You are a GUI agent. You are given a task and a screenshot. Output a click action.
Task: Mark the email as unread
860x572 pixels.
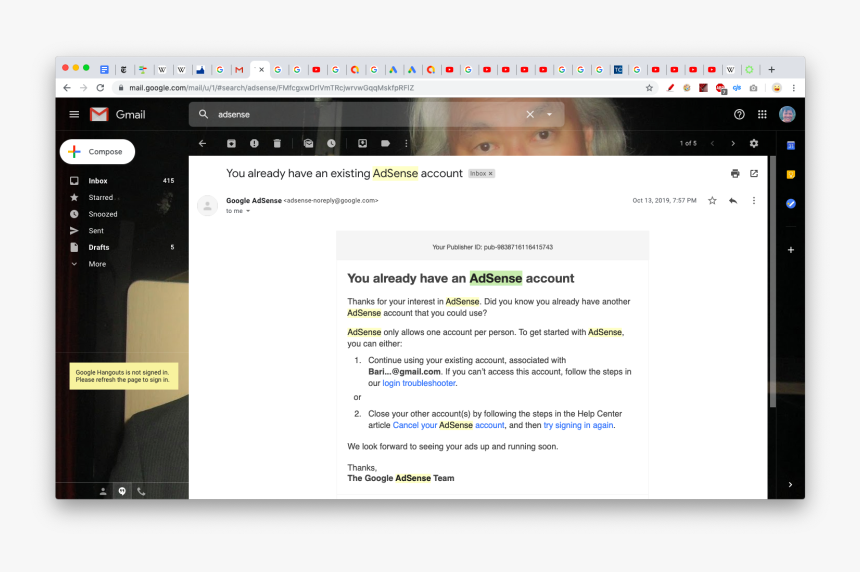[x=308, y=143]
